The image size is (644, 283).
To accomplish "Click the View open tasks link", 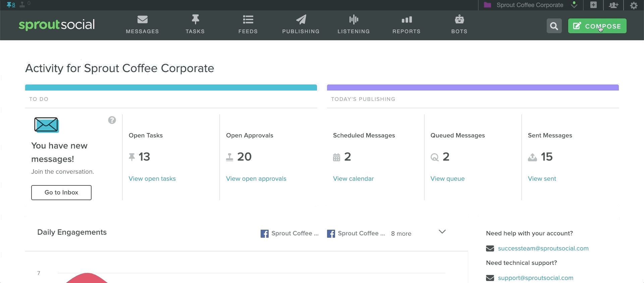I will pyautogui.click(x=152, y=179).
